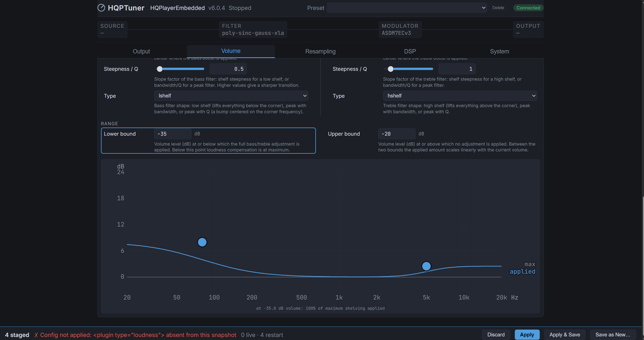Click Save as New… button
The image size is (644, 340).
point(613,335)
